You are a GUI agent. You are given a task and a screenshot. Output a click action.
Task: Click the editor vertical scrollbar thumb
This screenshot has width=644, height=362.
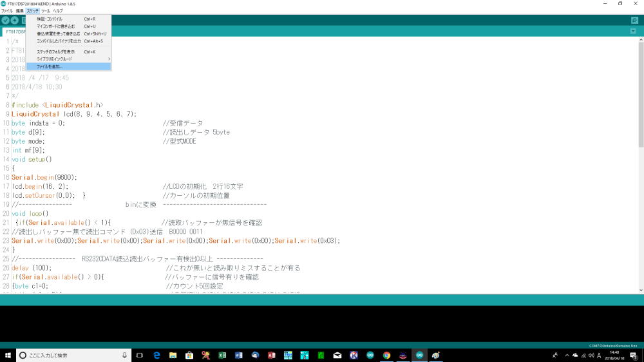tap(641, 95)
